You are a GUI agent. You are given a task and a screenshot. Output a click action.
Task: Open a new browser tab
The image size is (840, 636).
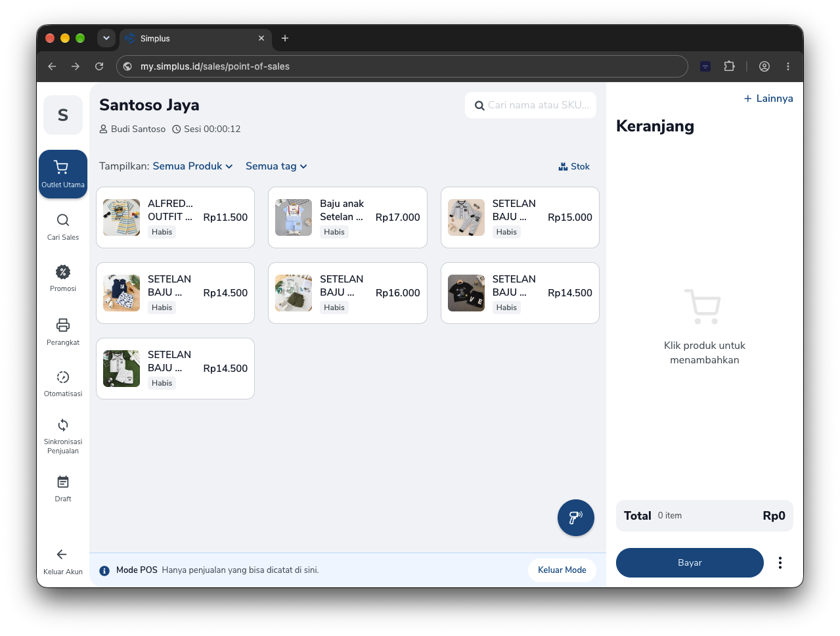pos(285,38)
